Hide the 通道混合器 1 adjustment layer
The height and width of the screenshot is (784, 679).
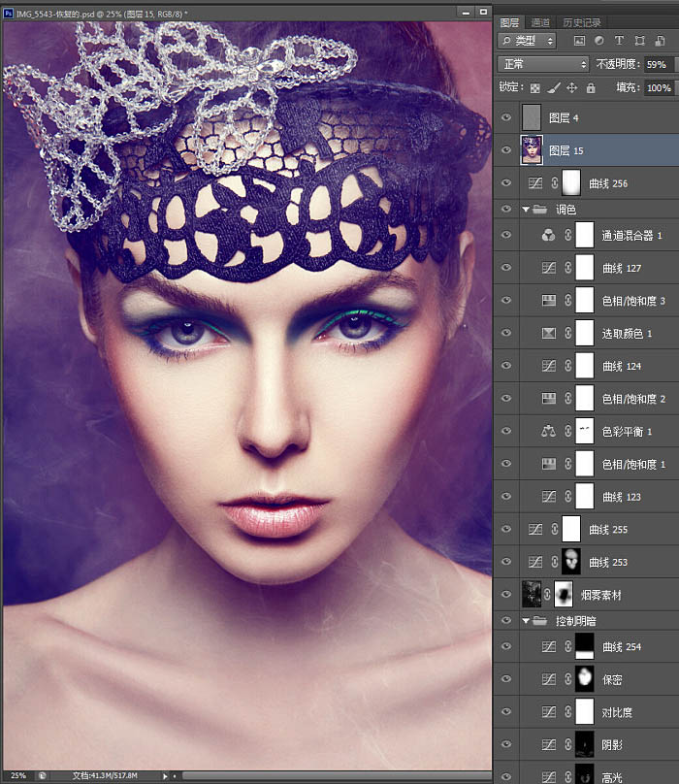[x=504, y=235]
